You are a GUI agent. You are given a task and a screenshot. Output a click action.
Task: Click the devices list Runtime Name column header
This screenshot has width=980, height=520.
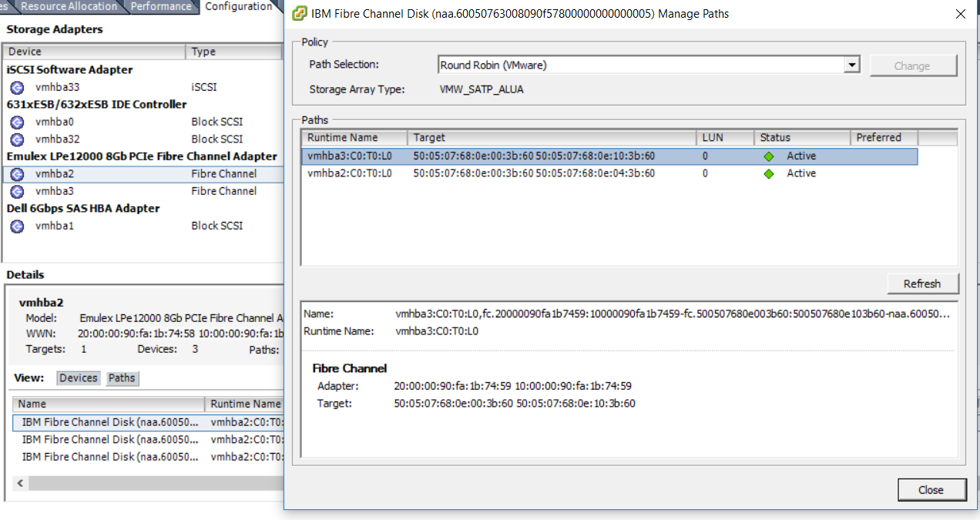tap(245, 404)
